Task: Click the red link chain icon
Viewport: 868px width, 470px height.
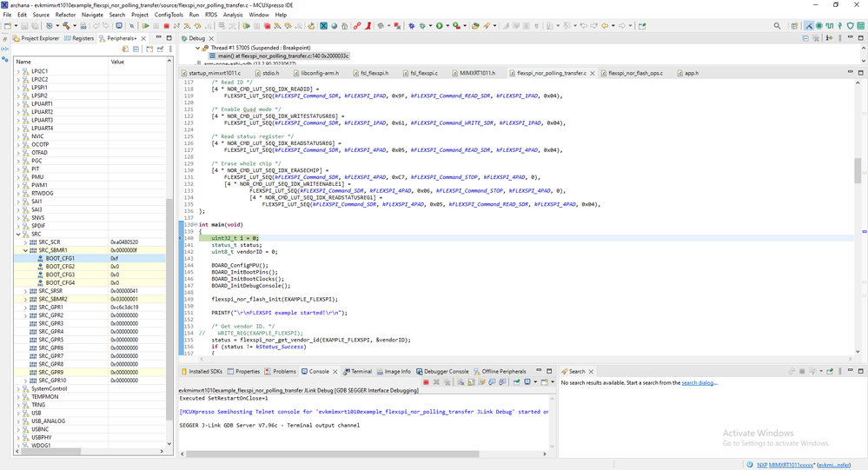Action: click(x=357, y=26)
